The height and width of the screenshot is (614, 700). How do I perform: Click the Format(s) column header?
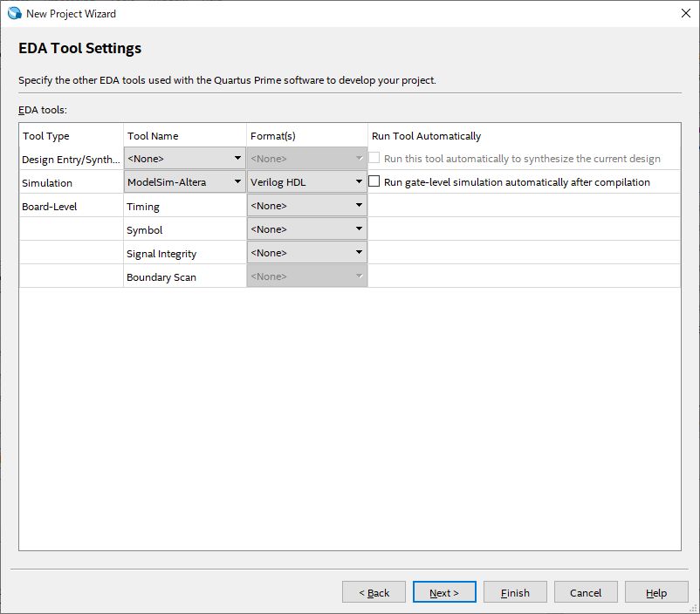pos(273,136)
